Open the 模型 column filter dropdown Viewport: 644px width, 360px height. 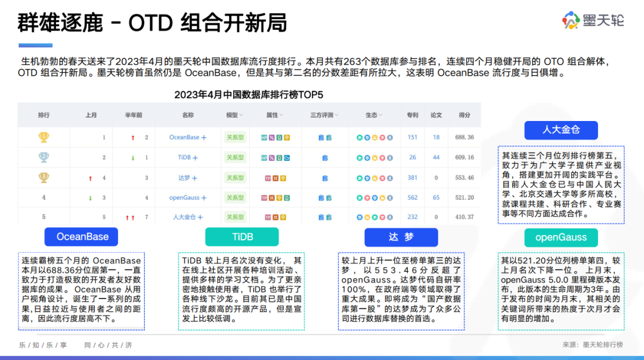point(241,116)
